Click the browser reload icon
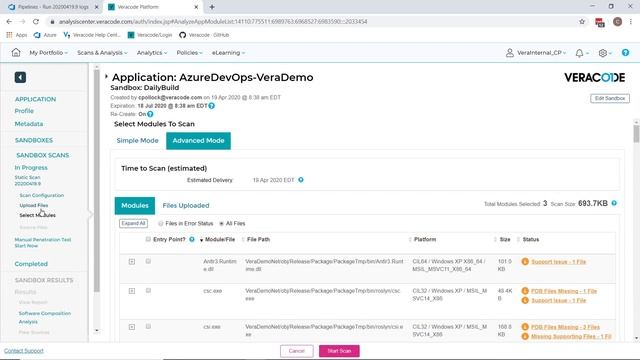The image size is (640, 360). [x=36, y=22]
